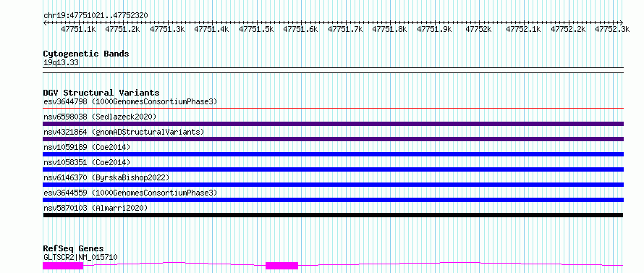Image resolution: width=644 pixels, height=273 pixels.
Task: Click the 47751.5k ruler tick label
Action: pyautogui.click(x=257, y=29)
